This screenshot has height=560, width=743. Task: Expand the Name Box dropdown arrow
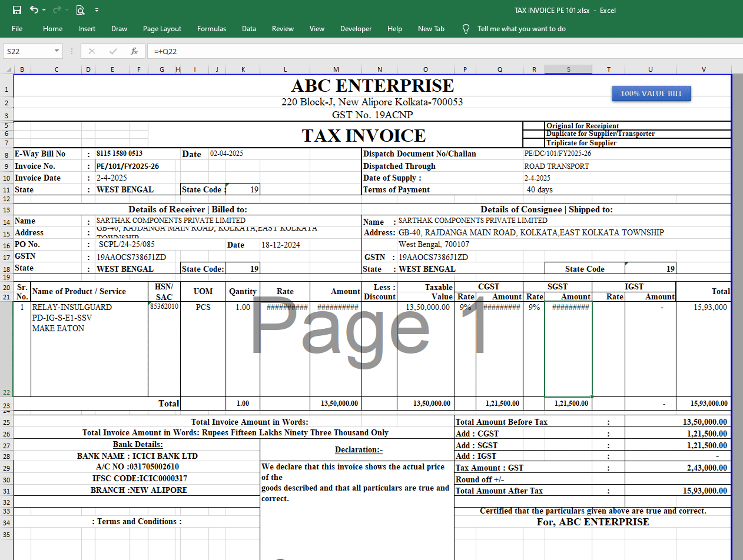pyautogui.click(x=56, y=51)
